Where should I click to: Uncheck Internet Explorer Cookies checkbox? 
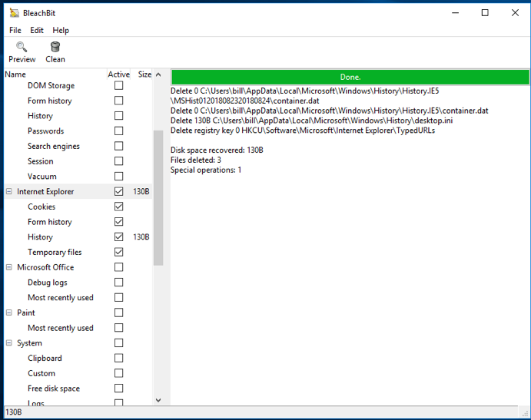118,207
